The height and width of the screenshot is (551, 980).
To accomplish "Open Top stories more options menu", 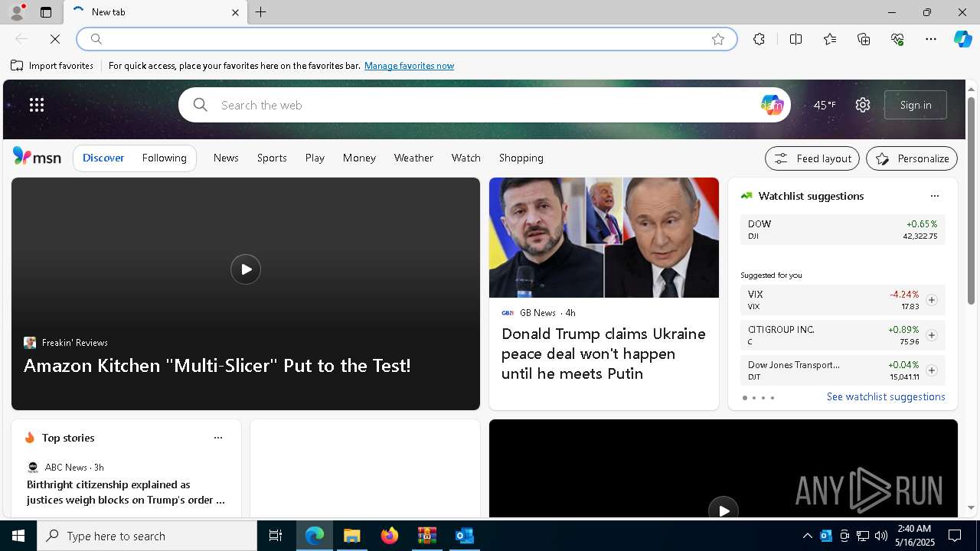I will point(218,438).
